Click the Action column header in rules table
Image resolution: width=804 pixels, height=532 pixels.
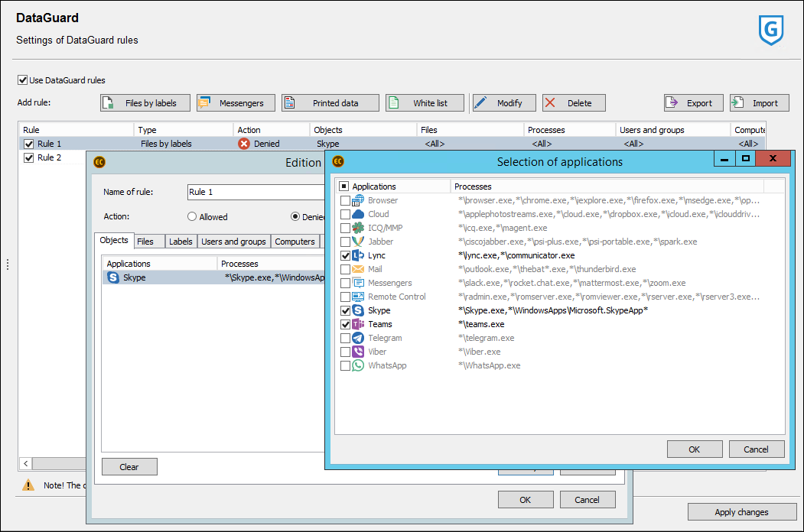click(x=272, y=130)
